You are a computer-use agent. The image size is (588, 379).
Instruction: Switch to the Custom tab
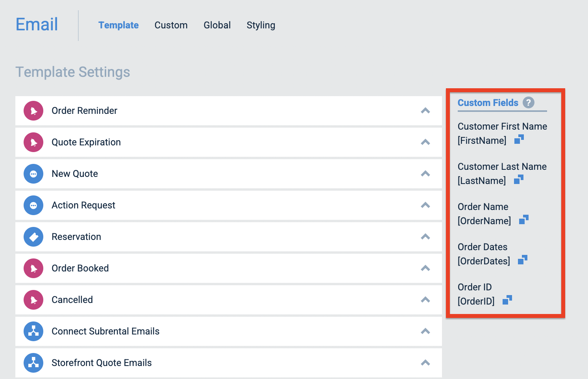(171, 25)
